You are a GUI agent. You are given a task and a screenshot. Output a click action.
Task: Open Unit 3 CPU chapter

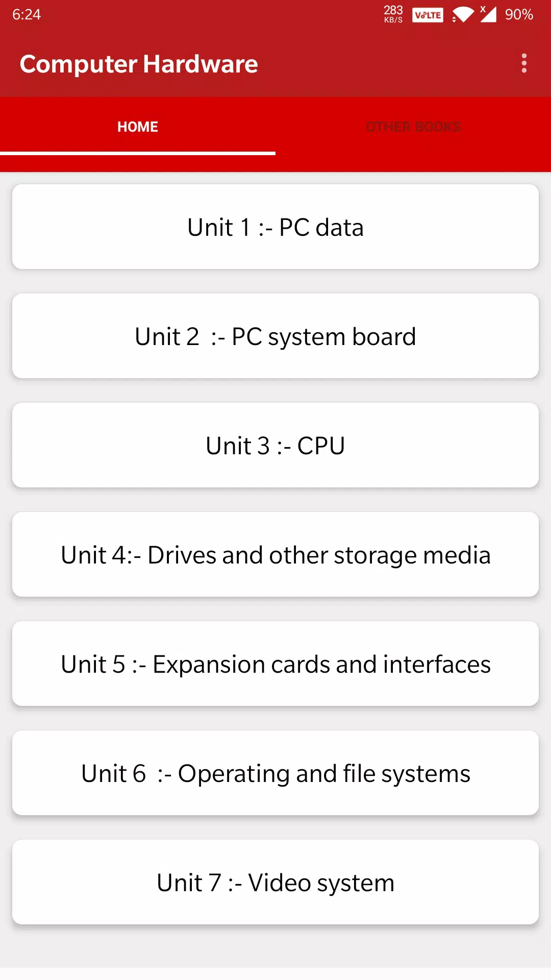point(275,445)
